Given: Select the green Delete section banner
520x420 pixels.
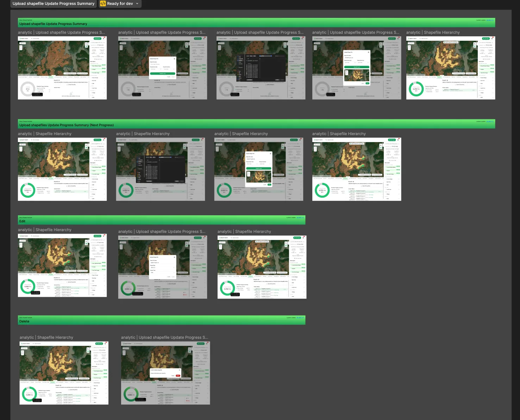Looking at the screenshot, I should tap(162, 320).
